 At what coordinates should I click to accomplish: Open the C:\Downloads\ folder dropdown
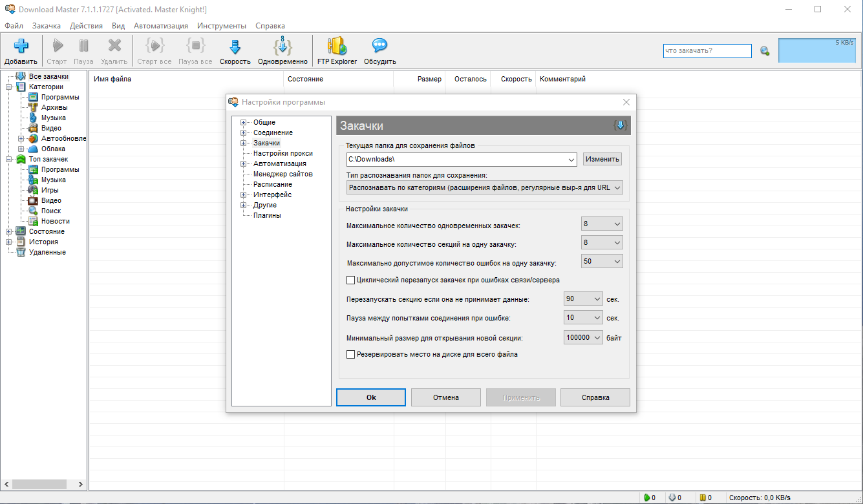pos(571,159)
